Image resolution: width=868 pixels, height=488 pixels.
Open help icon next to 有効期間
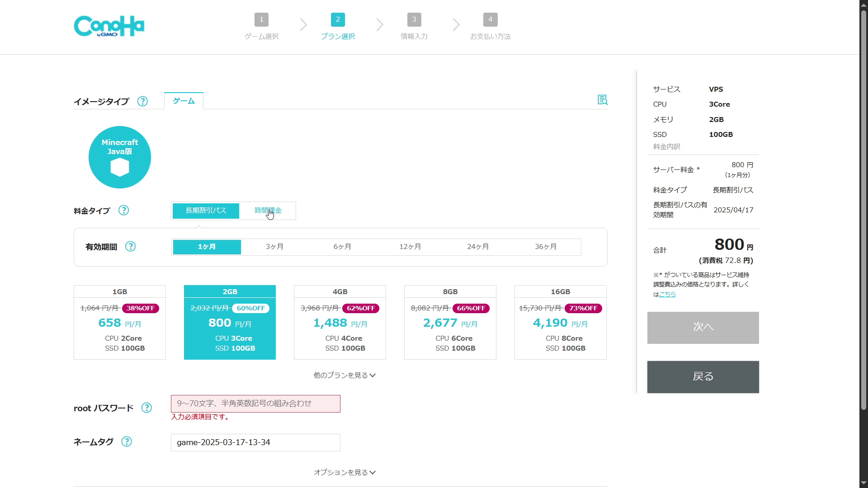click(x=130, y=247)
